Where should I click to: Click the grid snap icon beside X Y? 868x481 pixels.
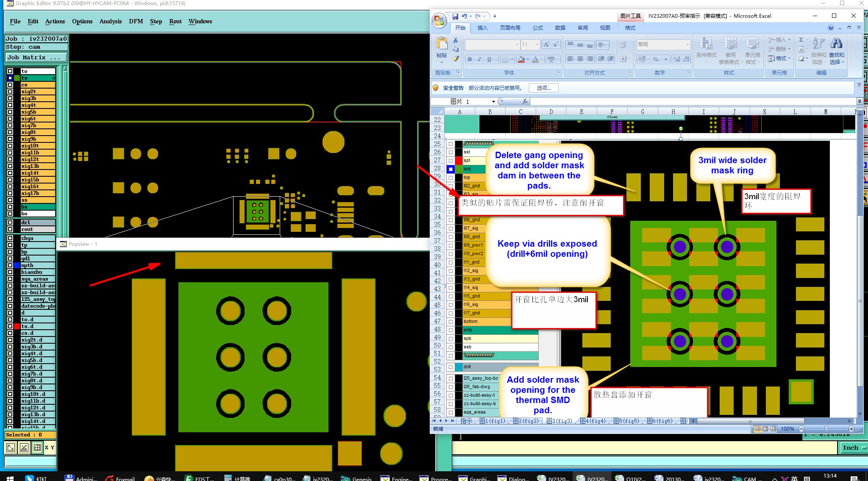[37, 448]
